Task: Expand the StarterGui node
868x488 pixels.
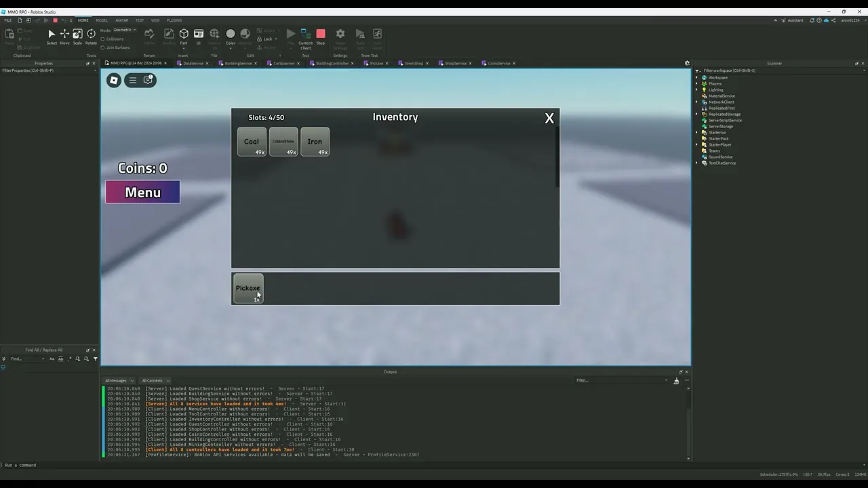Action: click(x=697, y=132)
